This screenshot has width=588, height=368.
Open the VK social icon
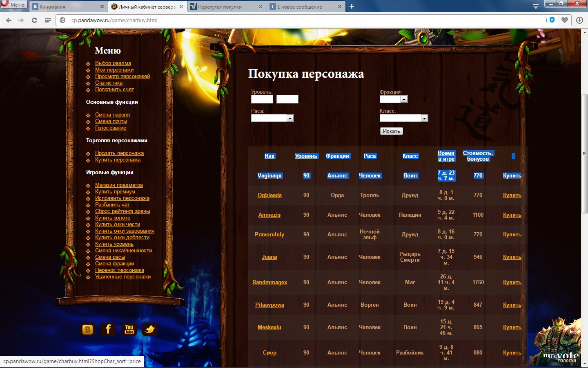87,330
